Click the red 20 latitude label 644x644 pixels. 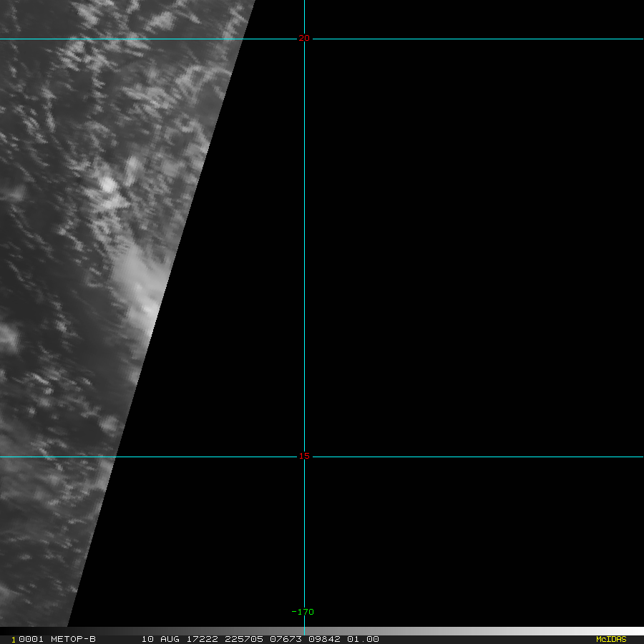click(x=304, y=38)
